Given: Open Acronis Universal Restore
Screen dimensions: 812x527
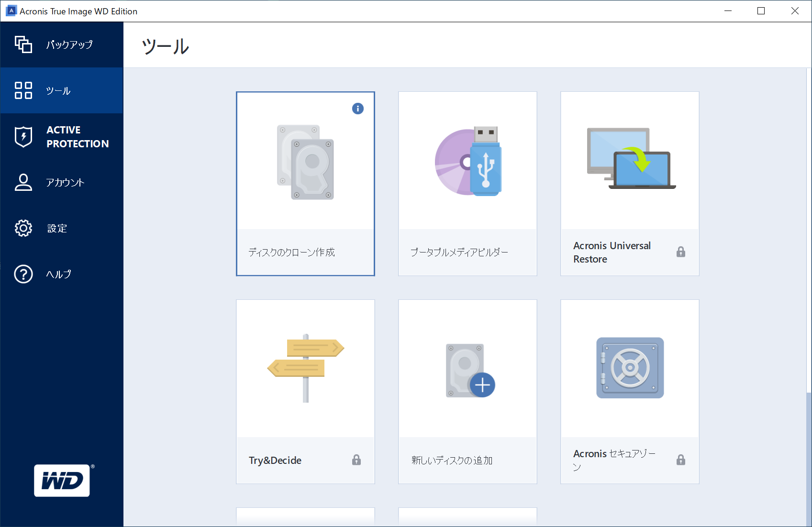Looking at the screenshot, I should click(x=629, y=183).
